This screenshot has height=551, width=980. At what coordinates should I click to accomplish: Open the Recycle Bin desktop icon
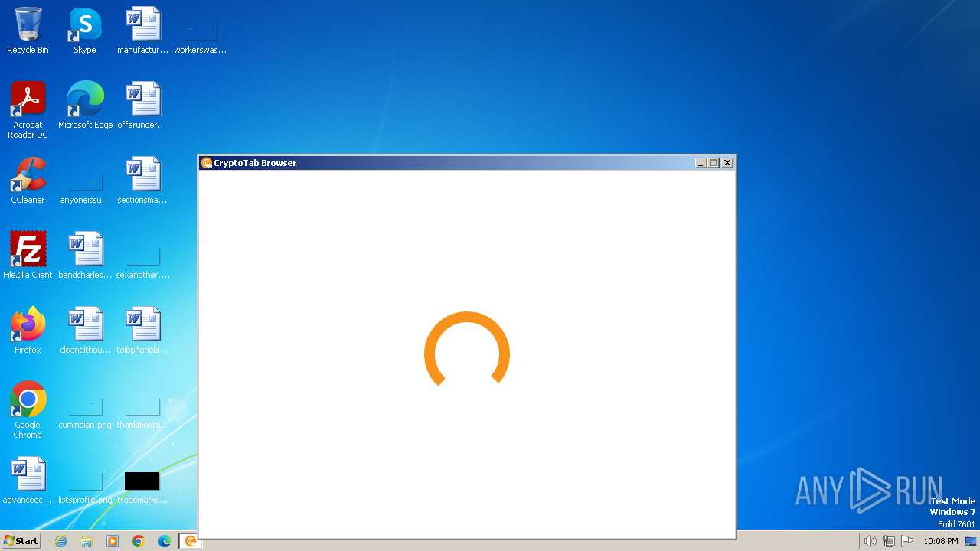click(28, 31)
